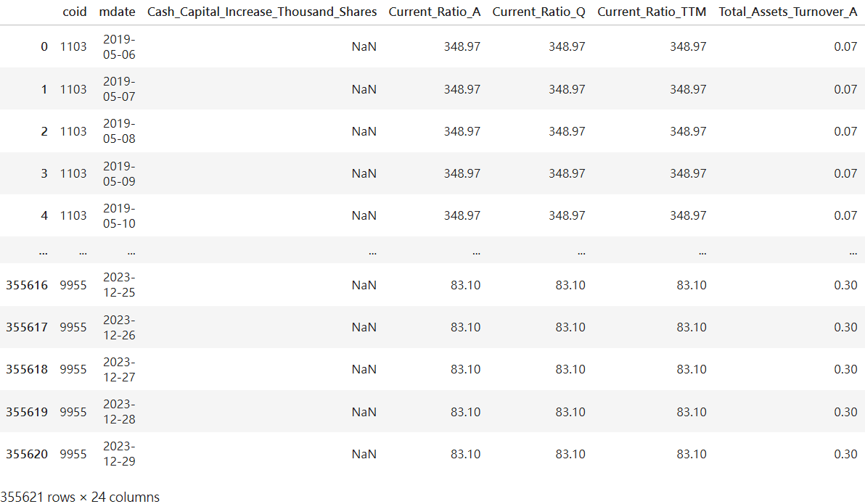Select row index label 355616
Screen dimensions: 865x504
27,285
